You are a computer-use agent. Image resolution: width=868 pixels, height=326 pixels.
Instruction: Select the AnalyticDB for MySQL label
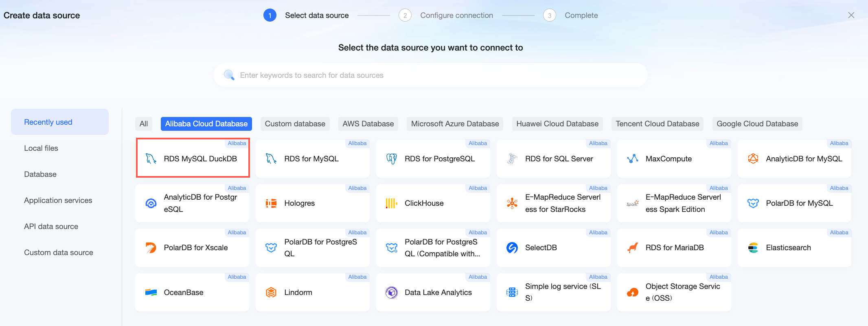(x=804, y=159)
